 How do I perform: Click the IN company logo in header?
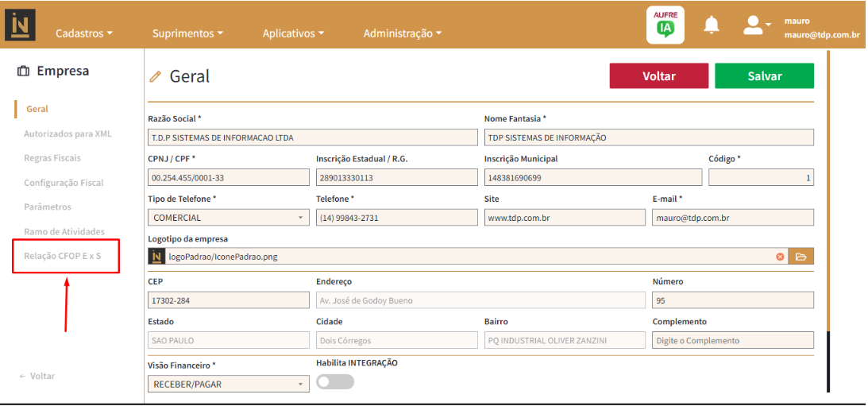[20, 25]
